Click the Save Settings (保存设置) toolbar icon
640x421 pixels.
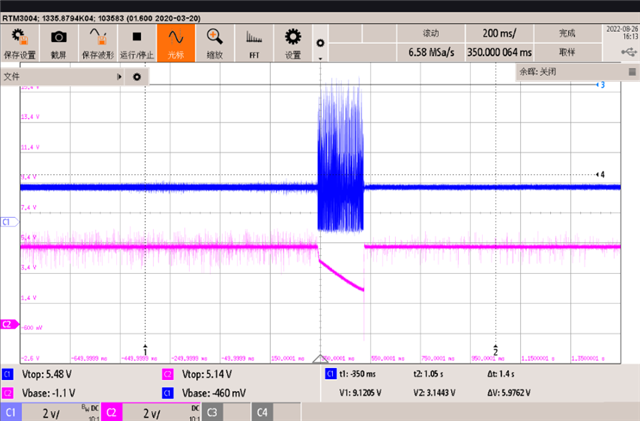tap(20, 43)
